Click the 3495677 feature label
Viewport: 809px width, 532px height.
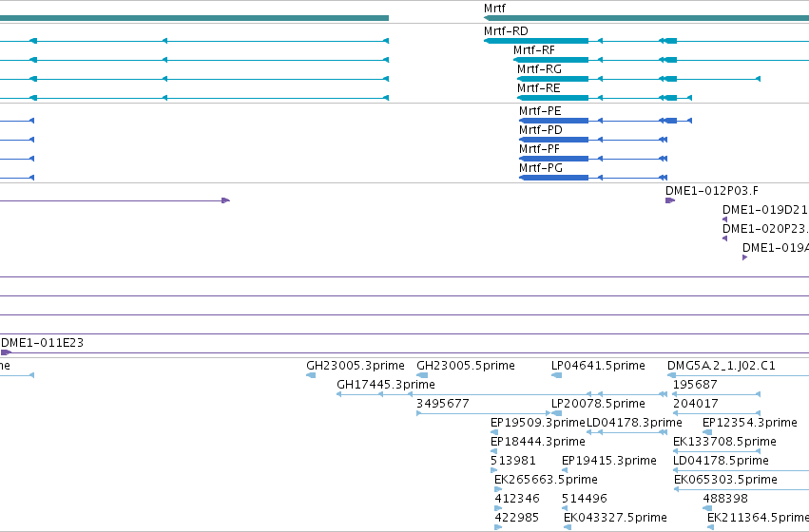[443, 404]
